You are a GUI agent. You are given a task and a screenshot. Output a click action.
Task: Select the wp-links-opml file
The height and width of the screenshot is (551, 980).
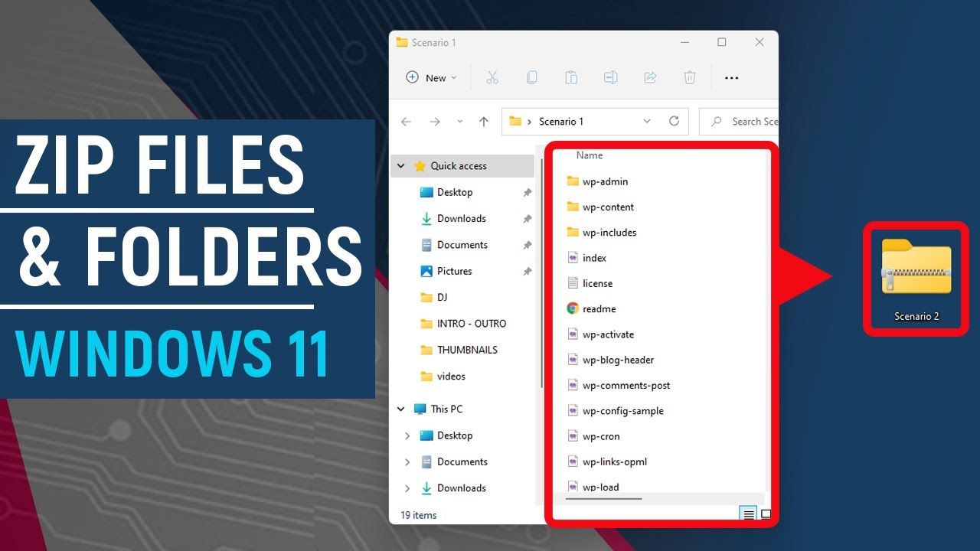pos(607,461)
